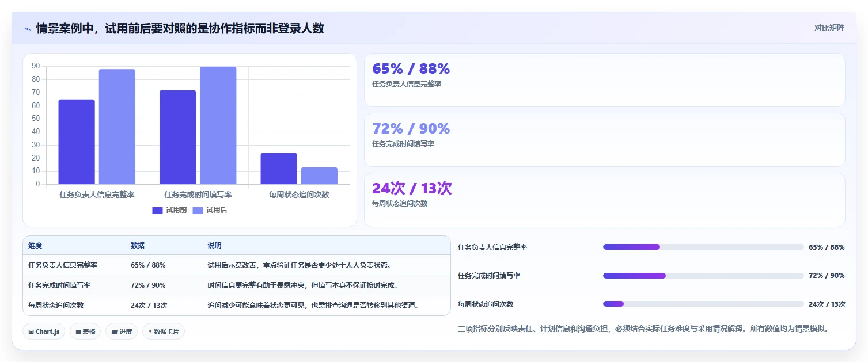The image size is (868, 362).
Task: Click the 任务负责人信息完整率 chart axis label
Action: point(97,195)
